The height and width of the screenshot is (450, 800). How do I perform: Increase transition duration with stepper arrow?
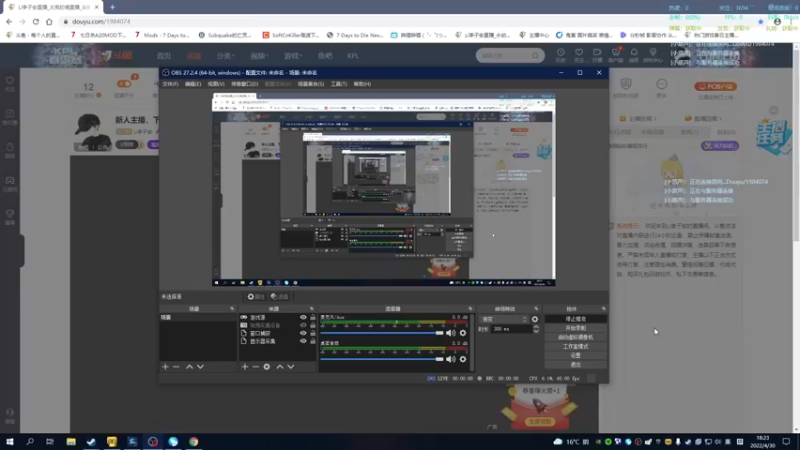point(536,327)
